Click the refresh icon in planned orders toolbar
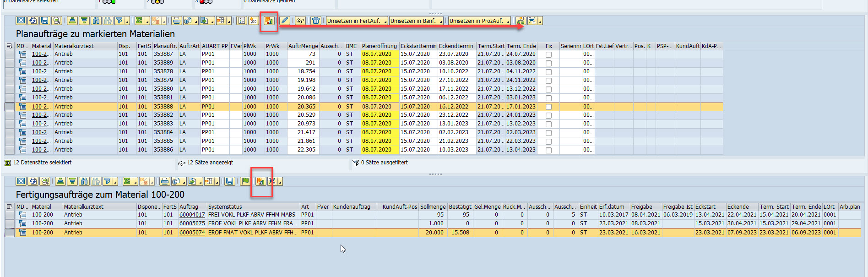This screenshot has height=277, width=868. [33, 21]
